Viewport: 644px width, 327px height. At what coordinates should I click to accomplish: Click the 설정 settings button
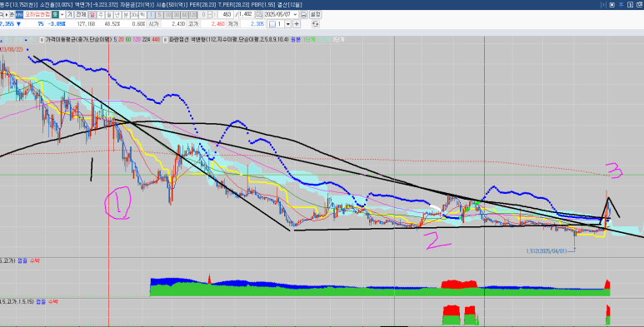click(x=316, y=14)
